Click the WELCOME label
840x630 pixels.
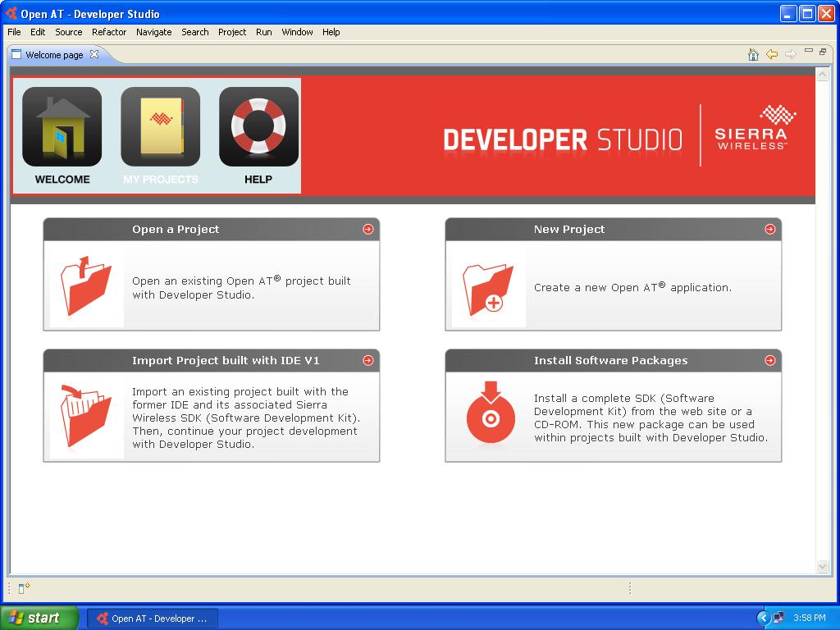click(62, 180)
